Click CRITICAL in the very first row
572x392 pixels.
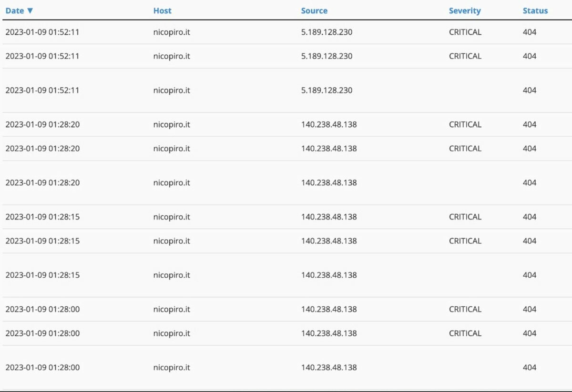click(465, 32)
